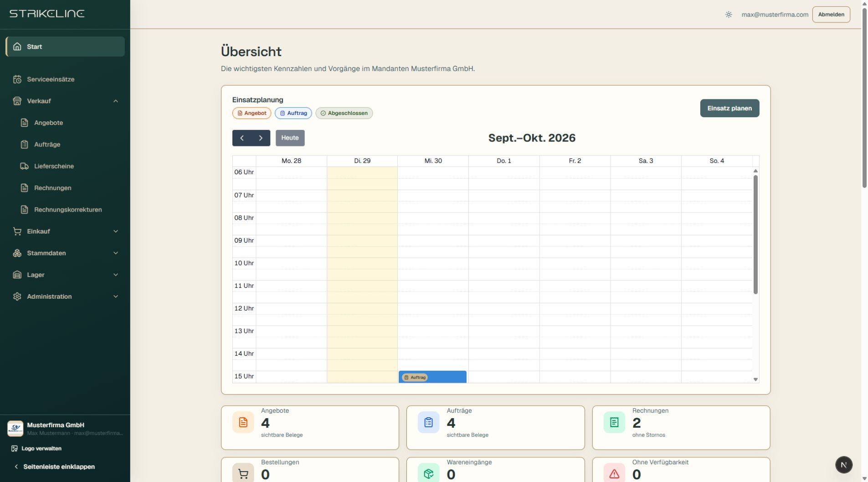The height and width of the screenshot is (482, 868).
Task: Open Logo verwalten link
Action: (x=36, y=449)
